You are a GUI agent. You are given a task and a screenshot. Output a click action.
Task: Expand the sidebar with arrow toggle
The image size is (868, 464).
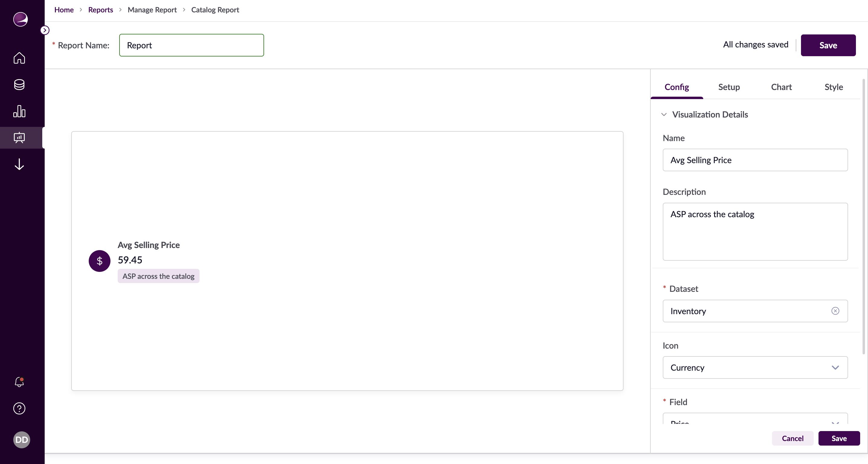(x=45, y=30)
